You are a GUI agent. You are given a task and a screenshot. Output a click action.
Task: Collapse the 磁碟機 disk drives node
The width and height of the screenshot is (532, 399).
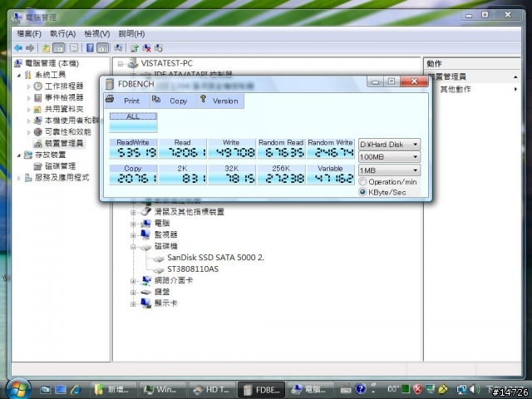coord(133,247)
